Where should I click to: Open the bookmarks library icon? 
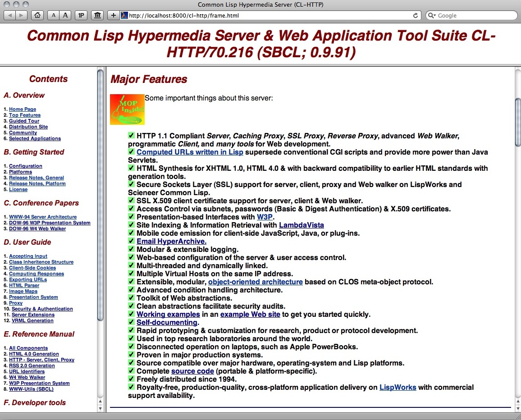(97, 15)
